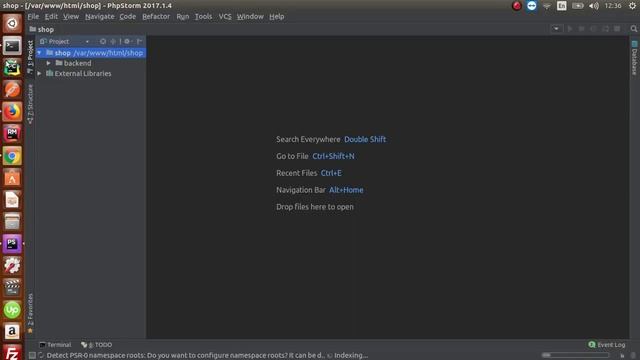Open Ubuntu Software Center in dock
This screenshot has height=360, width=640.
coord(12,178)
